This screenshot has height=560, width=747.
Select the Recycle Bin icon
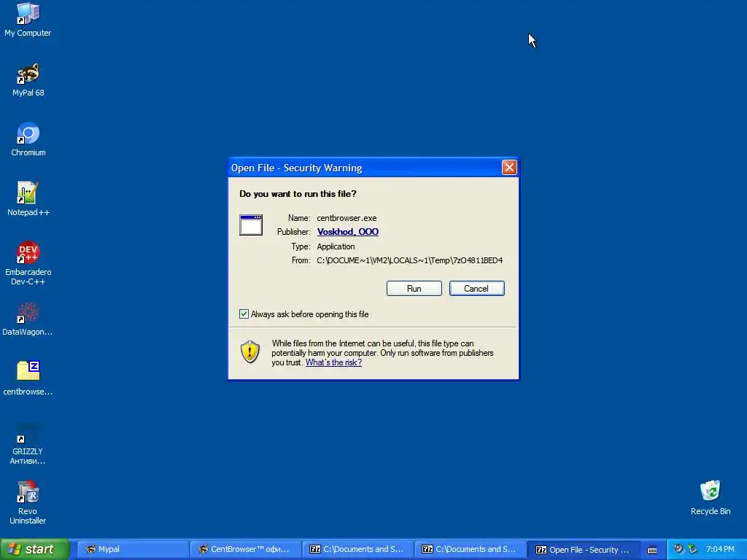coord(710,498)
